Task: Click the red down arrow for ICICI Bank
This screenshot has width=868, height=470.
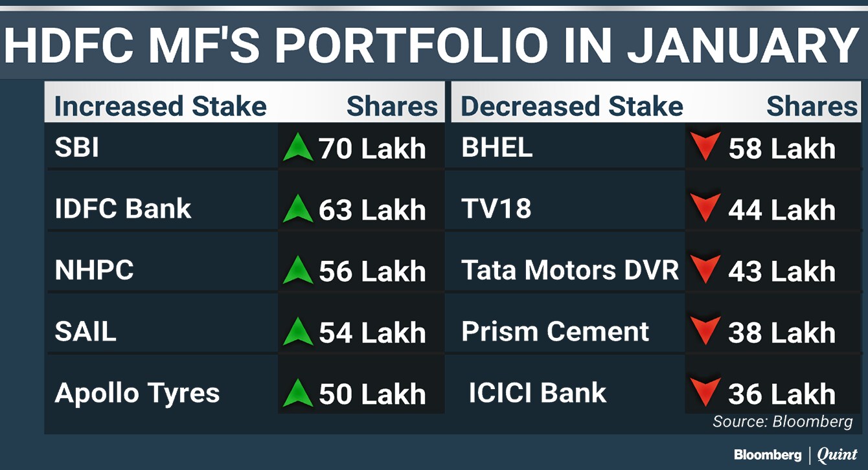Action: click(705, 393)
